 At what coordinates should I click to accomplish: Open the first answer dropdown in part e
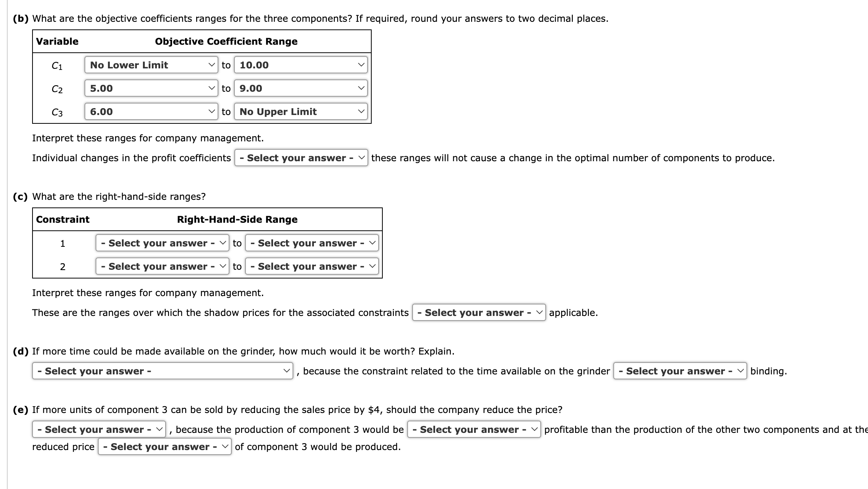pyautogui.click(x=99, y=429)
